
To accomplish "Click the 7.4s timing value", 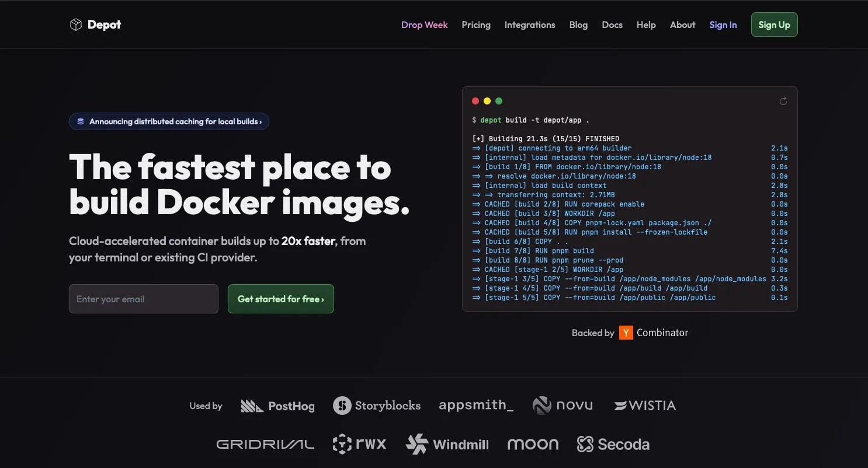I will coord(779,251).
